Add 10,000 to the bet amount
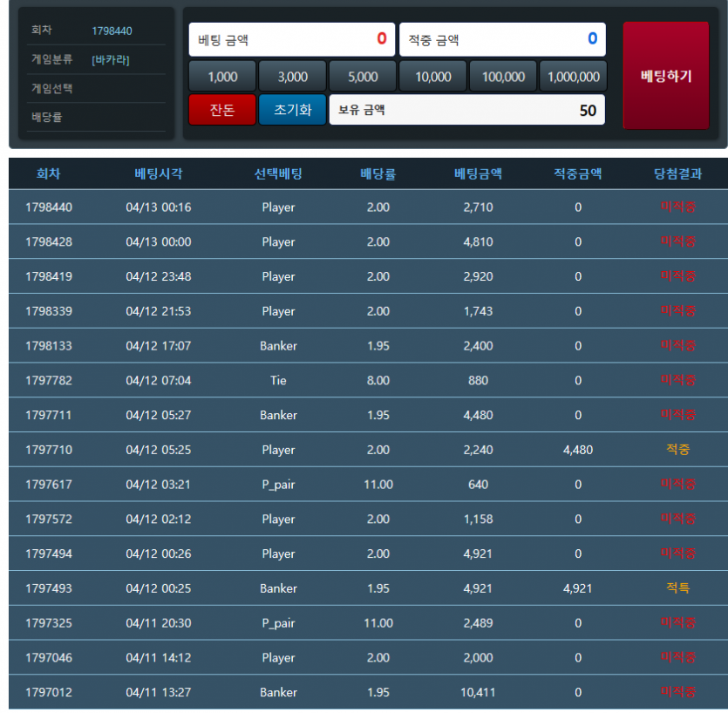The image size is (728, 713). (432, 77)
